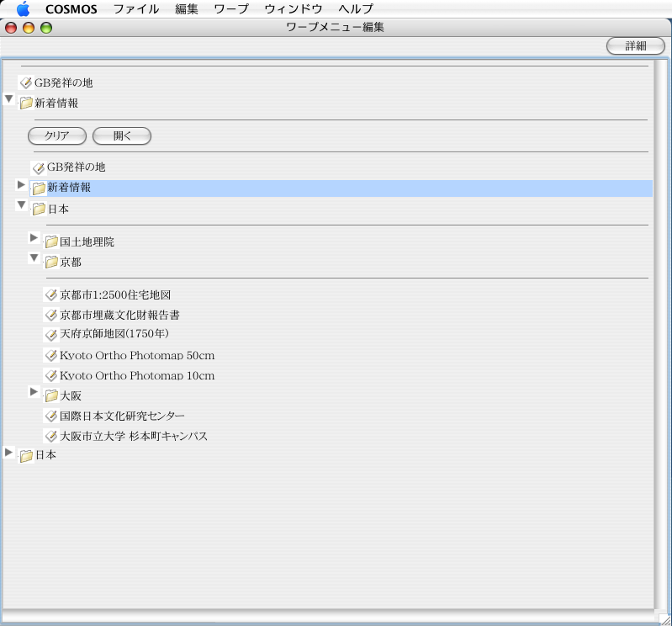Collapse the 京都 folder
Viewport: 672px width, 626px height.
point(34,257)
